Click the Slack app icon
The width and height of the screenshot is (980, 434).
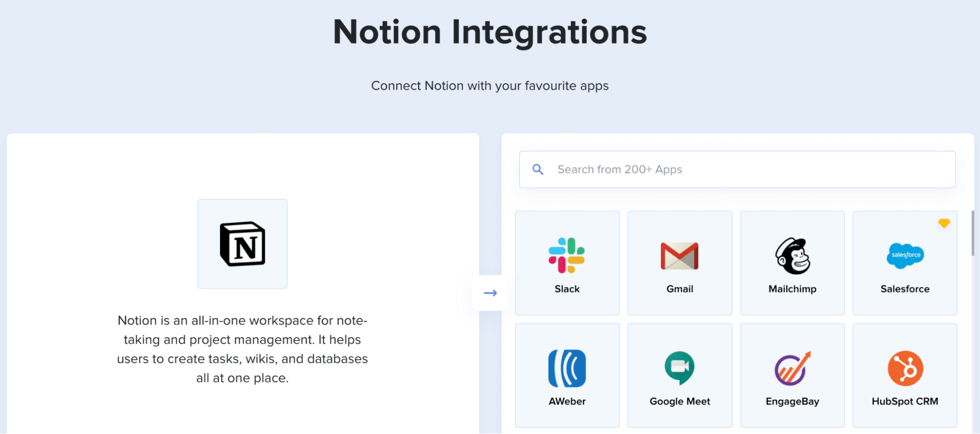[567, 255]
